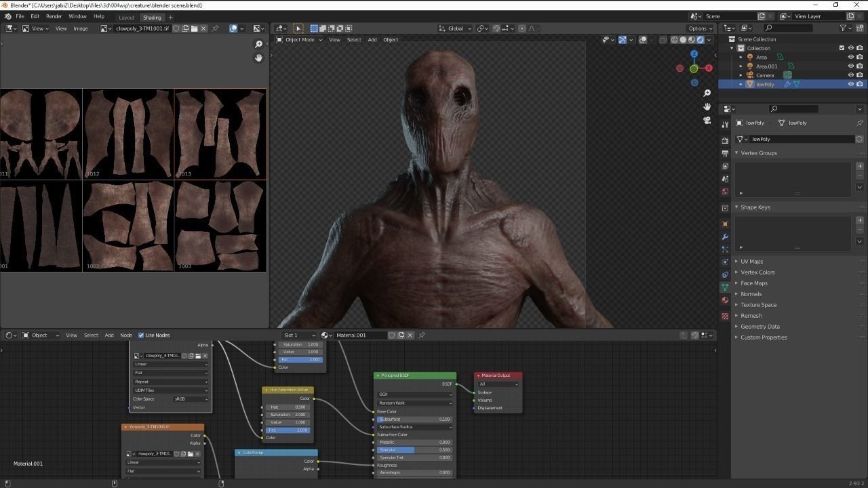
Task: Open the Render menu
Action: (x=54, y=16)
